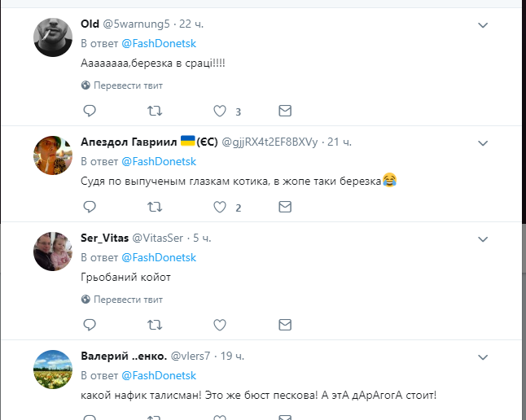526x420 pixels.
Task: Reply to Old's tweet about березка
Action: click(90, 111)
